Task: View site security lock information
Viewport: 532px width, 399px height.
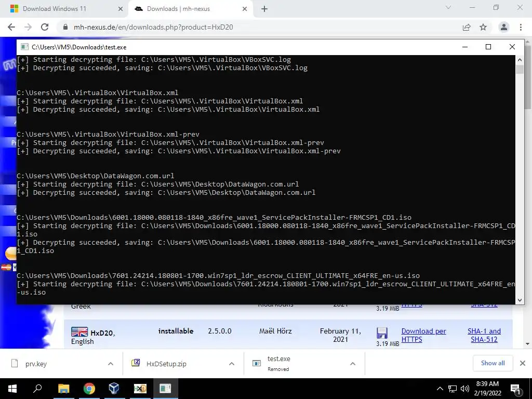Action: point(65,27)
